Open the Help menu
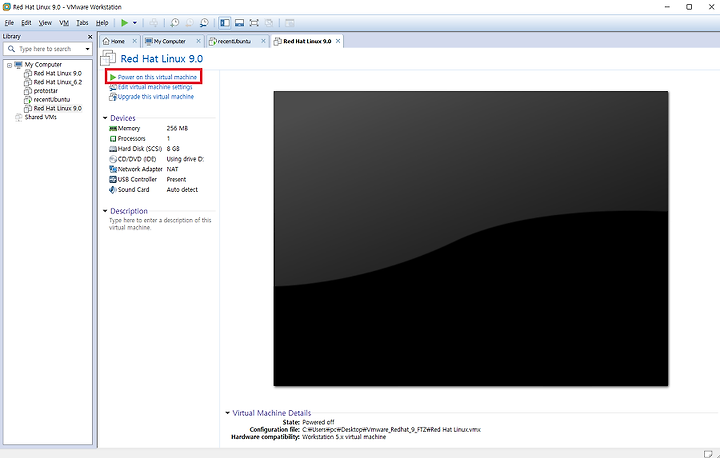 pos(102,23)
